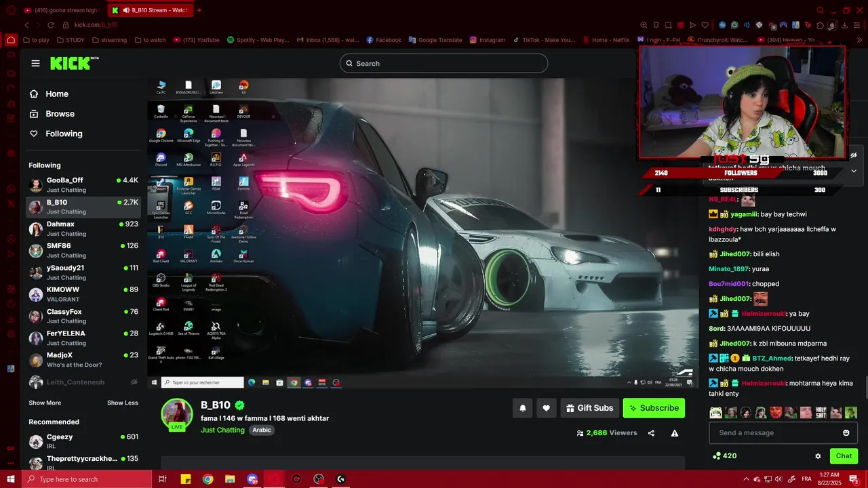868x488 pixels.
Task: Open GooBa_Off channel in Following list
Action: click(x=83, y=185)
